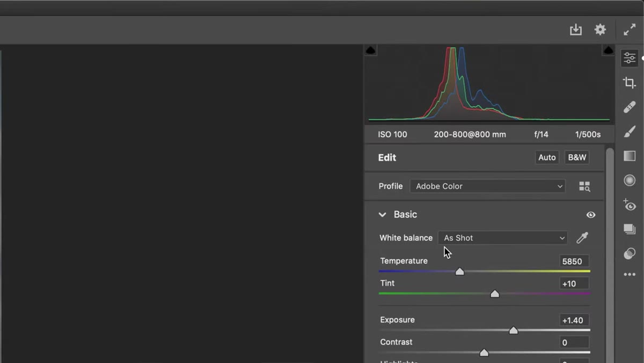Toggle Basic panel visibility eye

point(591,215)
